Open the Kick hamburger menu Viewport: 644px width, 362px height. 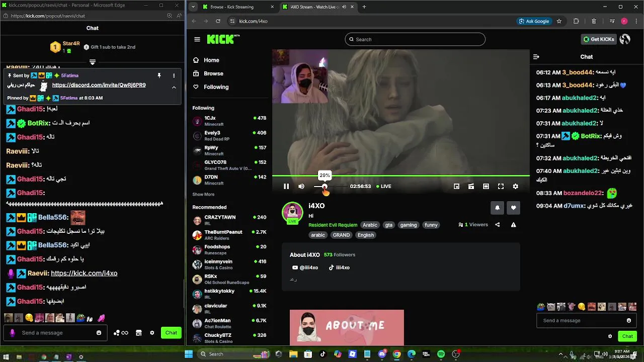pyautogui.click(x=197, y=39)
